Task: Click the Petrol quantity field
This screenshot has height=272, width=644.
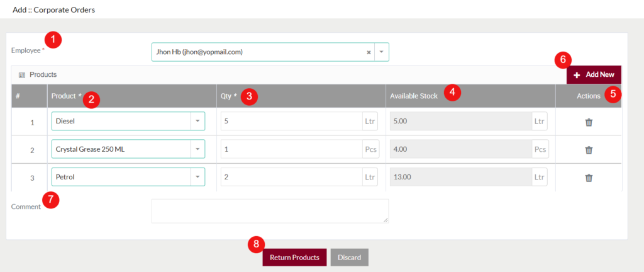Action: (291, 177)
